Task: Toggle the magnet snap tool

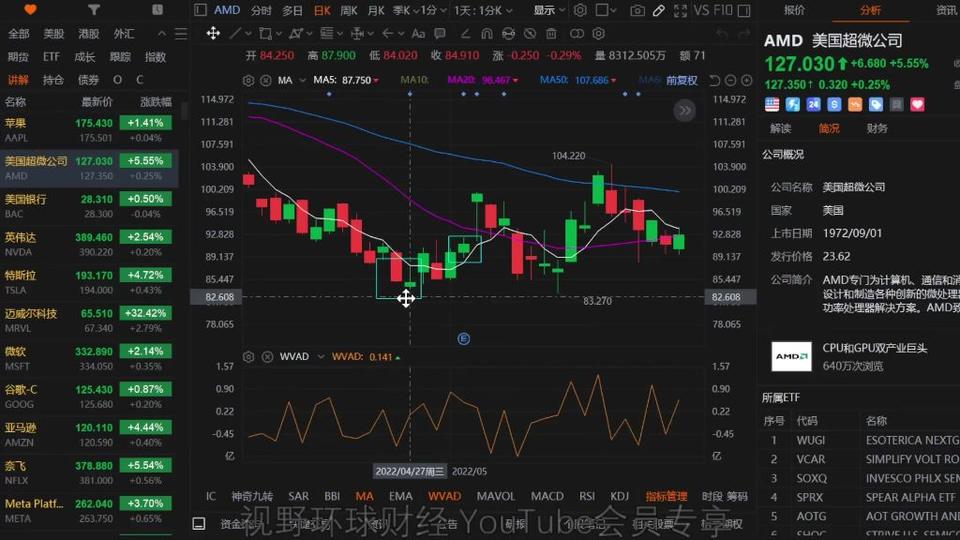Action: point(487,33)
